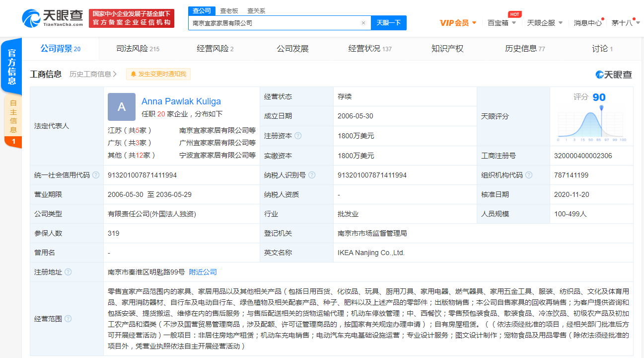
Task: Clear the search box with the x icon
Action: (363, 23)
